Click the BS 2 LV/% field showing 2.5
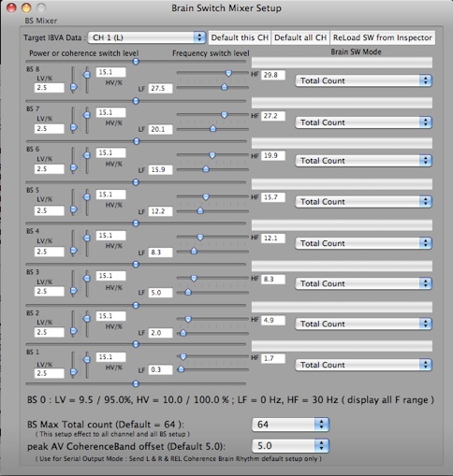The height and width of the screenshot is (476, 453). pos(50,332)
